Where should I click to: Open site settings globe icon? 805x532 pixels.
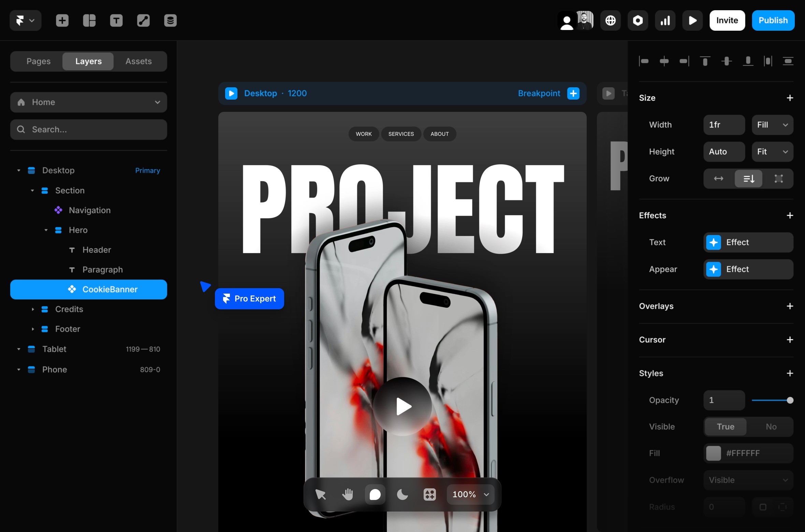610,20
